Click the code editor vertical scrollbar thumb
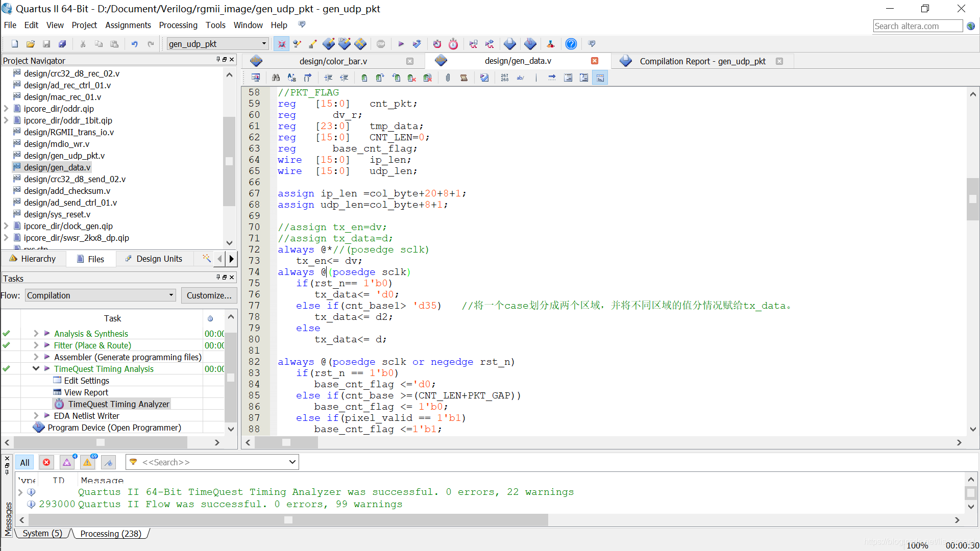This screenshot has width=980, height=551. pos(973,199)
